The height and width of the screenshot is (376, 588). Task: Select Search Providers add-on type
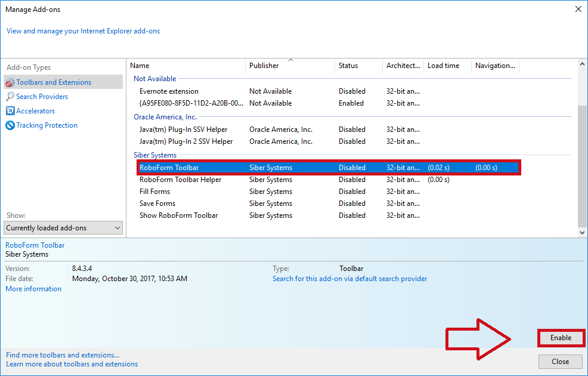[x=42, y=97]
